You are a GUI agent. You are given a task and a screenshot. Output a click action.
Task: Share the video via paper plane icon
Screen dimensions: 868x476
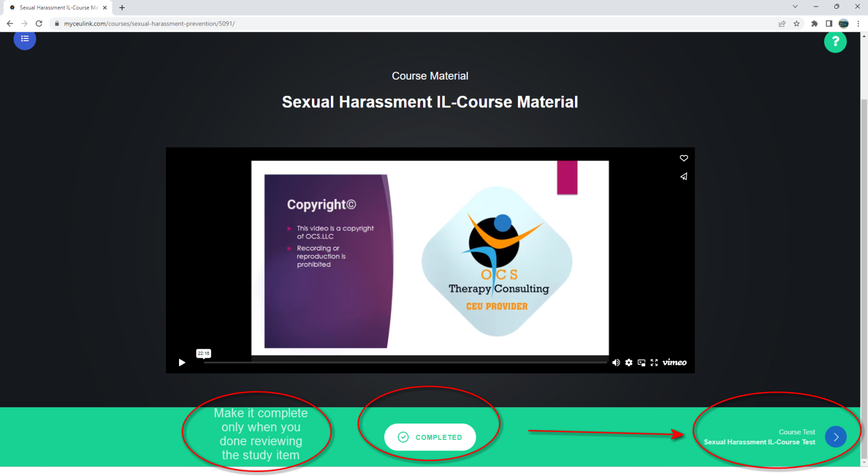coord(684,177)
